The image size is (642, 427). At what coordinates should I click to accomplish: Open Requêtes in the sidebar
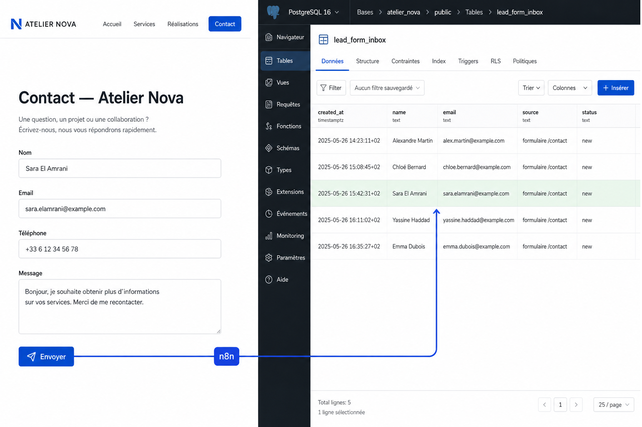(285, 104)
